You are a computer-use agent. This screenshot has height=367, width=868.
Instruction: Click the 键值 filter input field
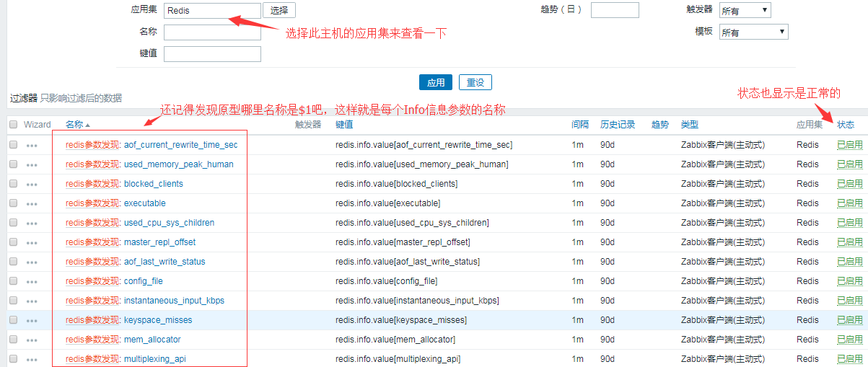212,54
